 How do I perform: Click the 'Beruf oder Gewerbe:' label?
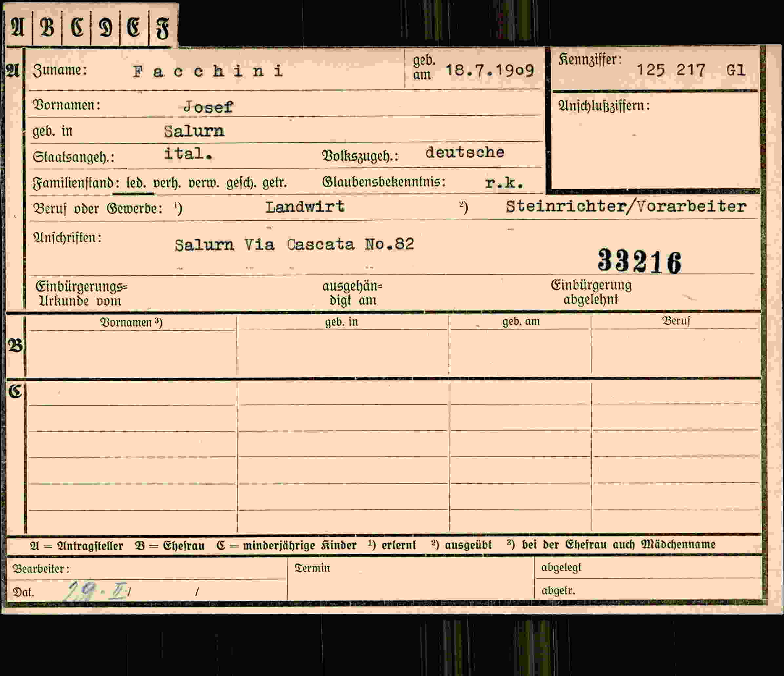[98, 208]
